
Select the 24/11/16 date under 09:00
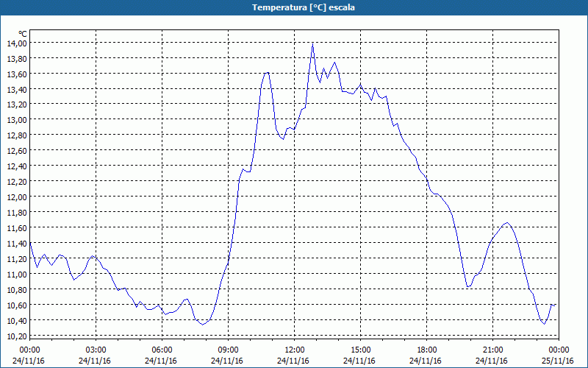[227, 361]
